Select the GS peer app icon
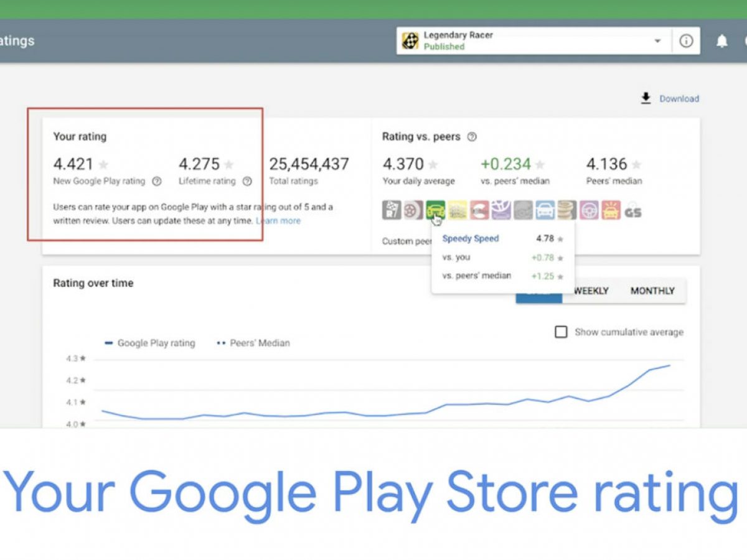This screenshot has height=560, width=747. pos(632,210)
